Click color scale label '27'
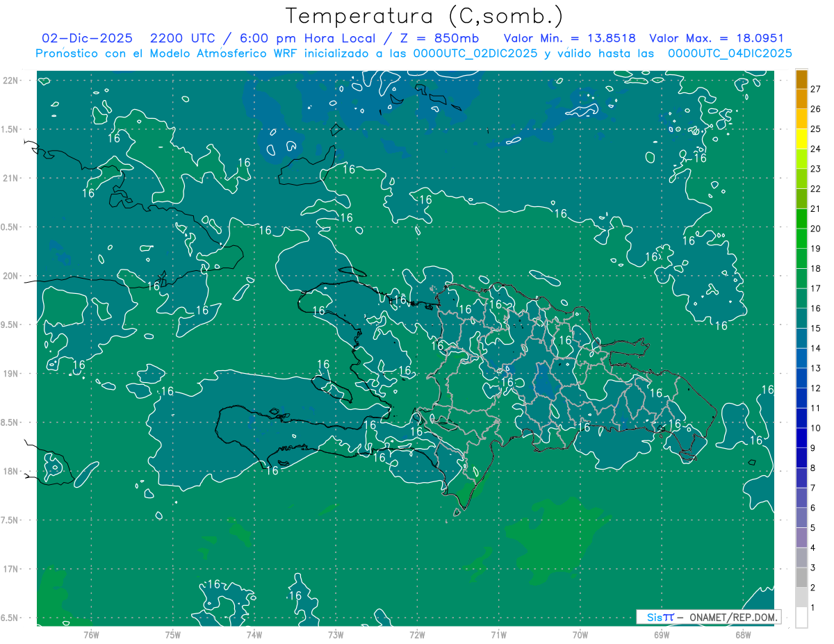The width and height of the screenshot is (834, 644). (815, 89)
